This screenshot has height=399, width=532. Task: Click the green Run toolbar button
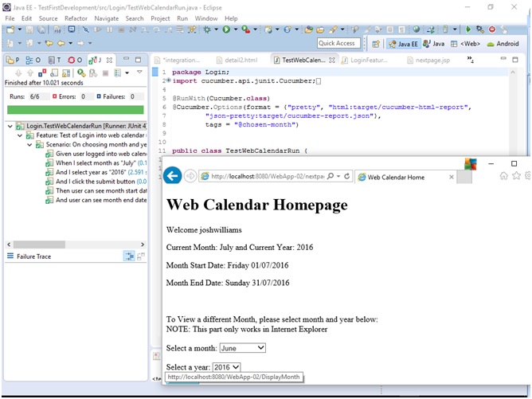coord(226,29)
